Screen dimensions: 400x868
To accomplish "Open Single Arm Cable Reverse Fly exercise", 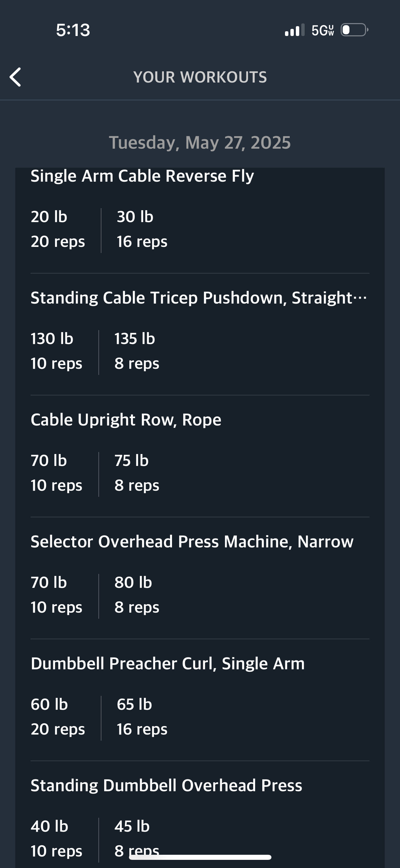I will coord(142,176).
